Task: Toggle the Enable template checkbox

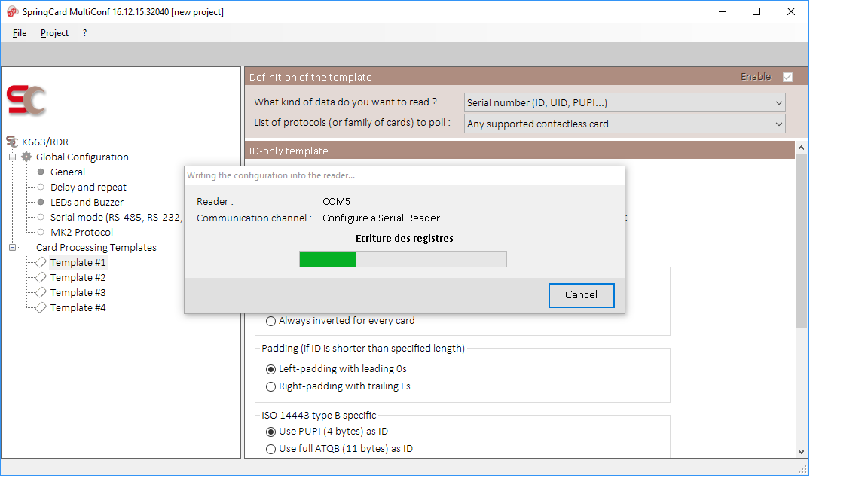Action: click(787, 77)
